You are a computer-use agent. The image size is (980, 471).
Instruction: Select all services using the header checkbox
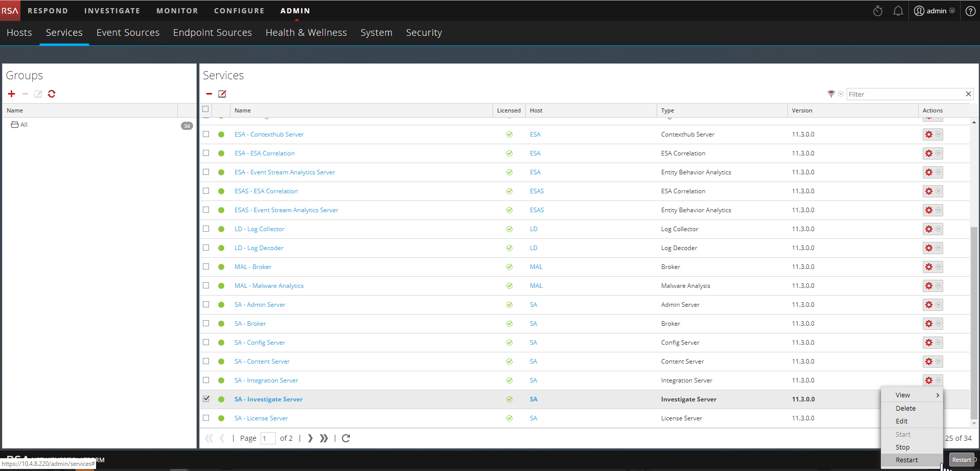tap(205, 109)
